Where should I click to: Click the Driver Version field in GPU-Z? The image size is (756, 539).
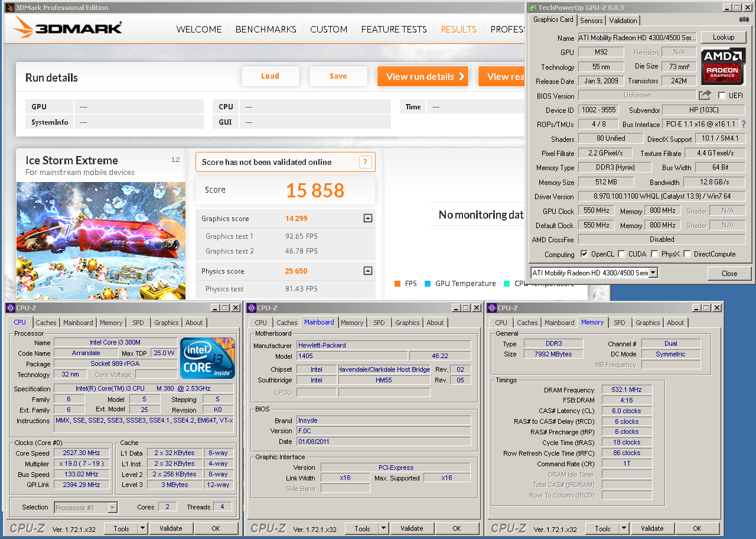click(x=661, y=197)
